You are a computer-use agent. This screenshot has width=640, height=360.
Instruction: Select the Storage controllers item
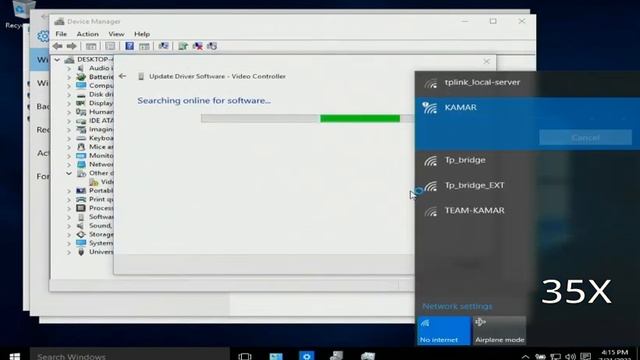tap(101, 234)
